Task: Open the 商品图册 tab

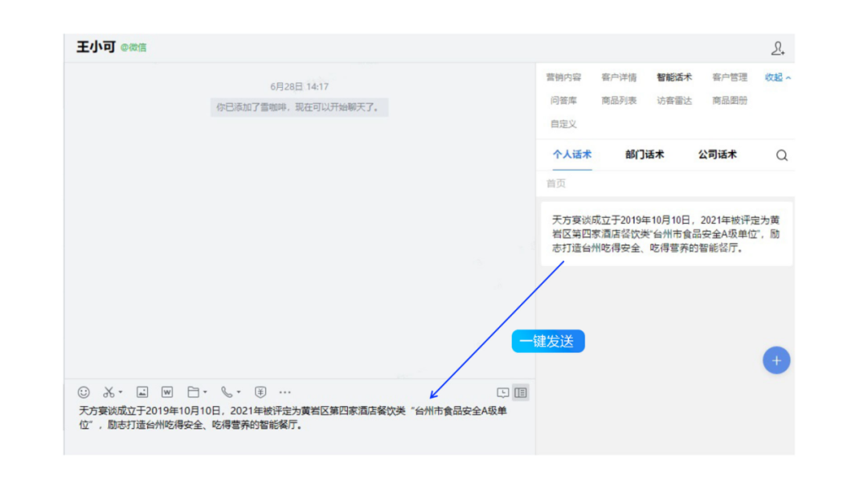Action: [730, 101]
